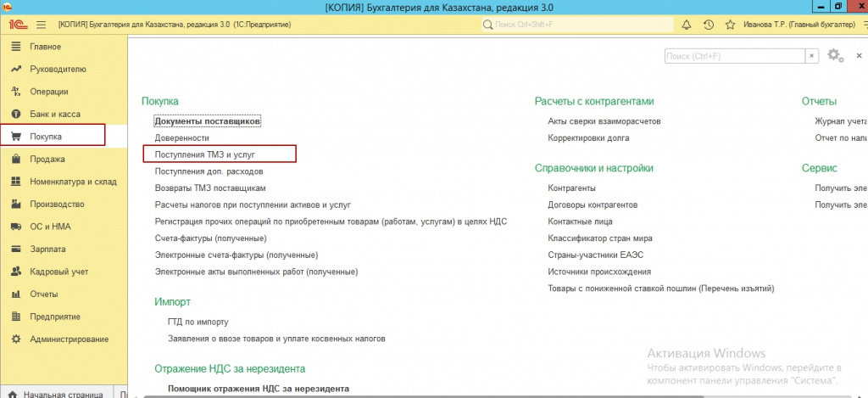The image size is (868, 398).
Task: Click the Главное section icon
Action: click(x=16, y=47)
